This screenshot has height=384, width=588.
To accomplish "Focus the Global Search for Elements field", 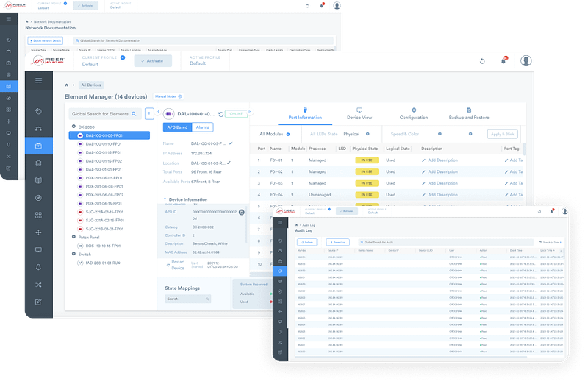I will coord(105,114).
